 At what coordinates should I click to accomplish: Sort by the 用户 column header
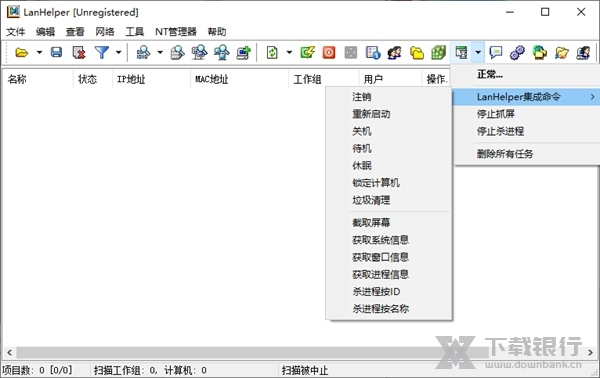[390, 79]
